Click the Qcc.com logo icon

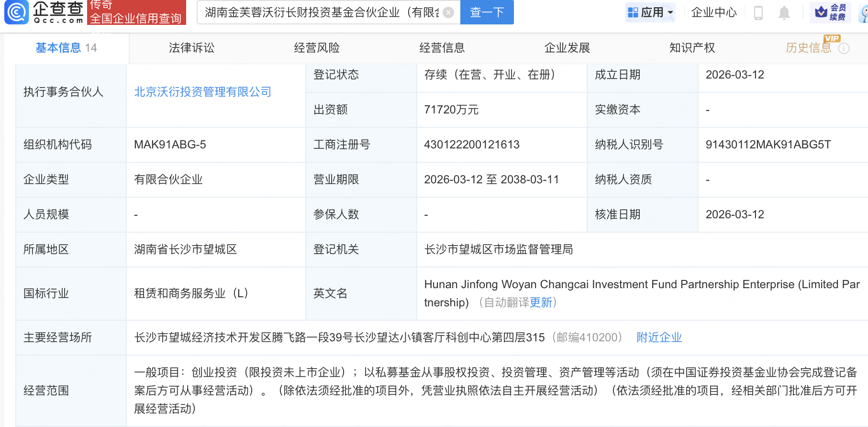point(17,12)
